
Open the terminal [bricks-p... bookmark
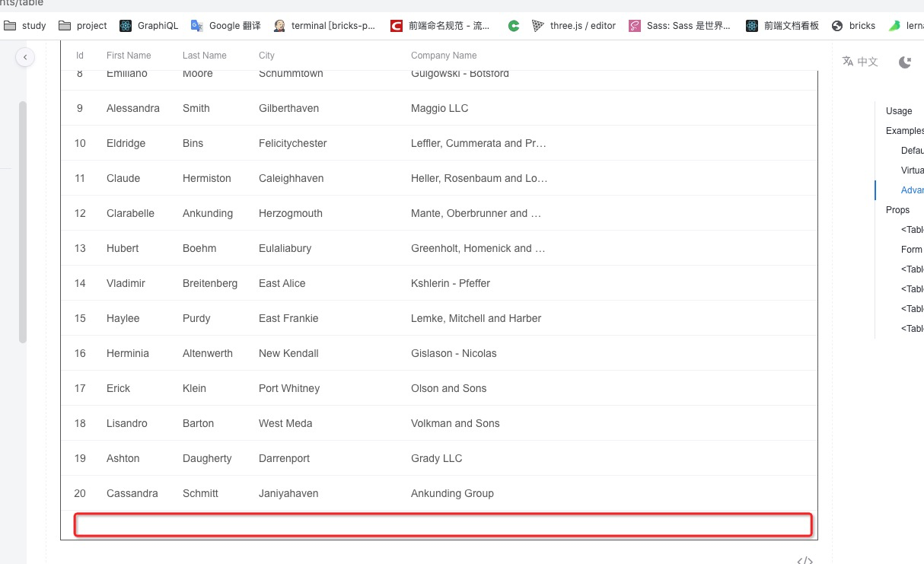325,25
